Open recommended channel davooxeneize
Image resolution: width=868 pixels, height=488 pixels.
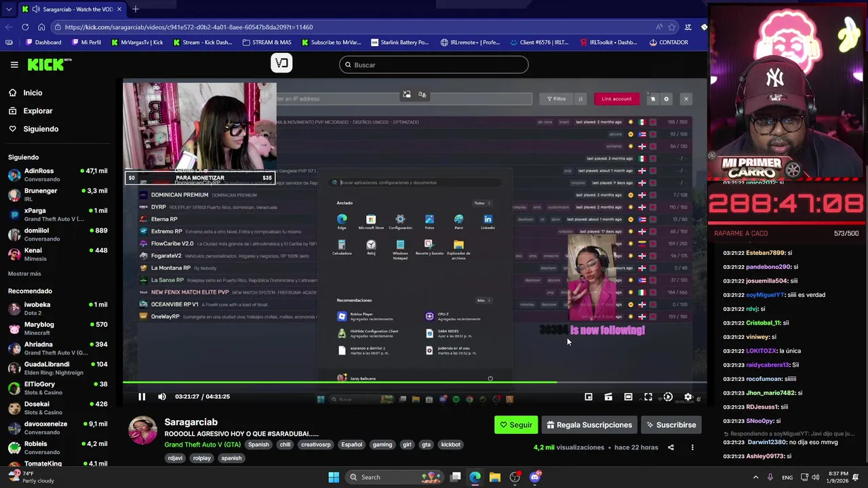[58, 428]
